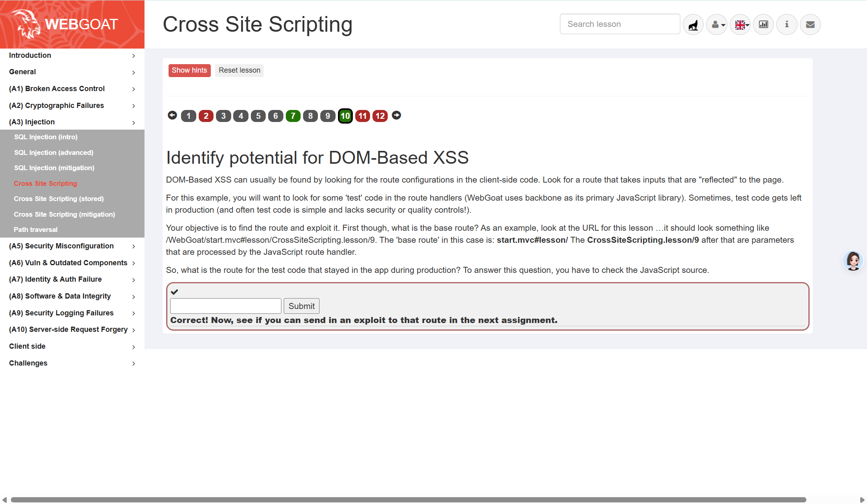Open the user profile dropdown icon
Screen dimensions: 867x504
point(716,25)
